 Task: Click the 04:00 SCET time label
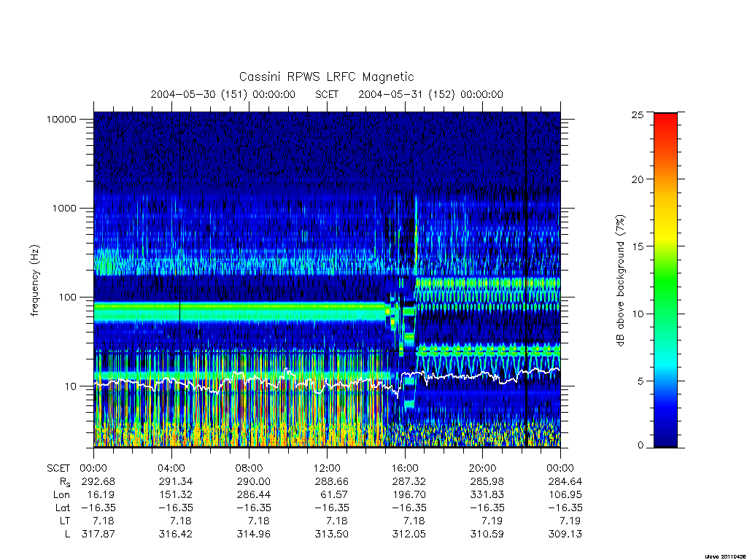[x=171, y=468]
